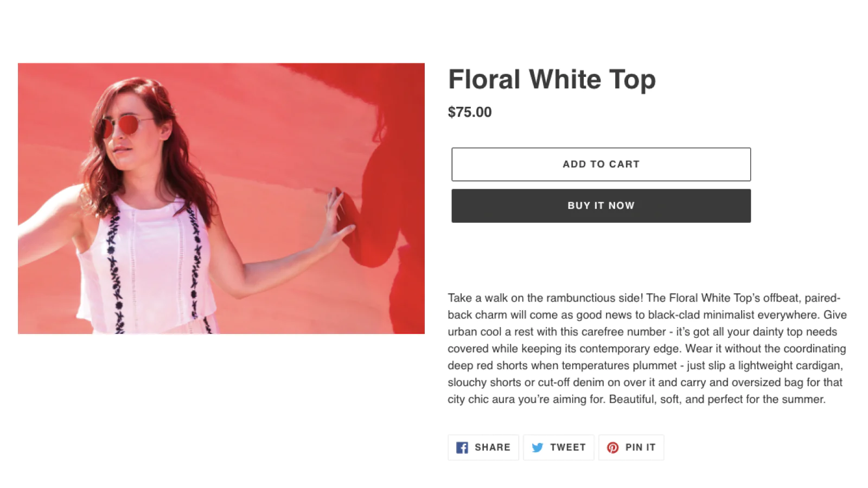Click the Twitter bird icon
The height and width of the screenshot is (488, 868).
coord(537,447)
